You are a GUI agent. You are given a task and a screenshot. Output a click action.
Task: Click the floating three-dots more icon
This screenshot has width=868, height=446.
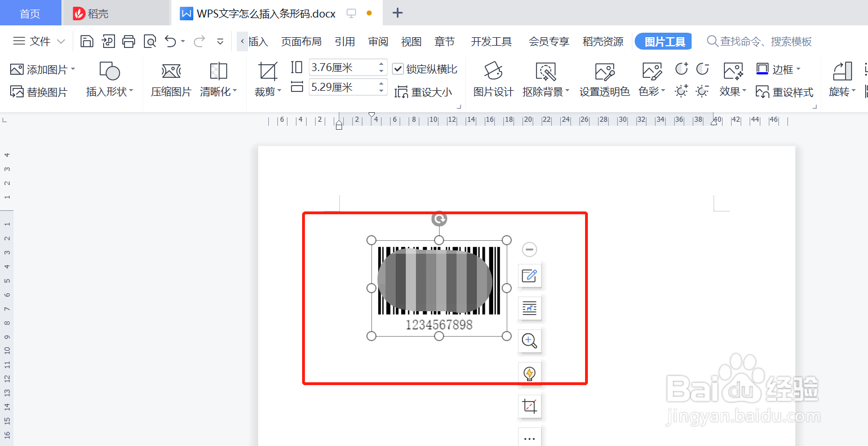(x=529, y=438)
